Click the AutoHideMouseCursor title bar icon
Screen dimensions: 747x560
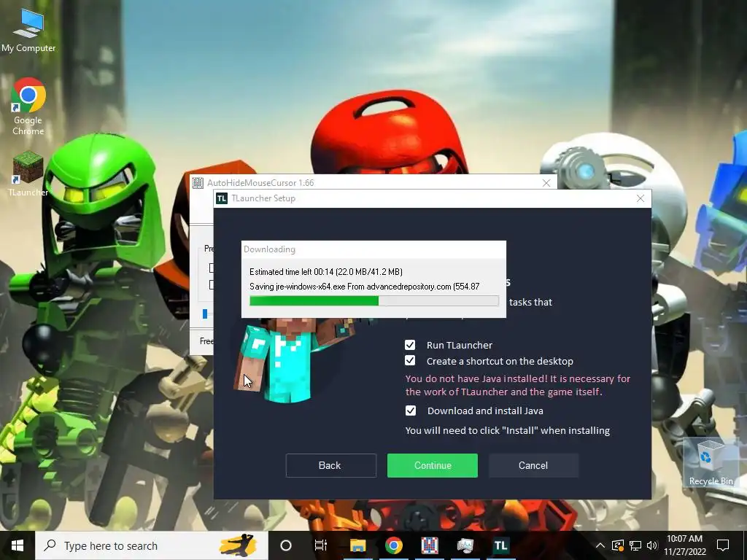(198, 183)
